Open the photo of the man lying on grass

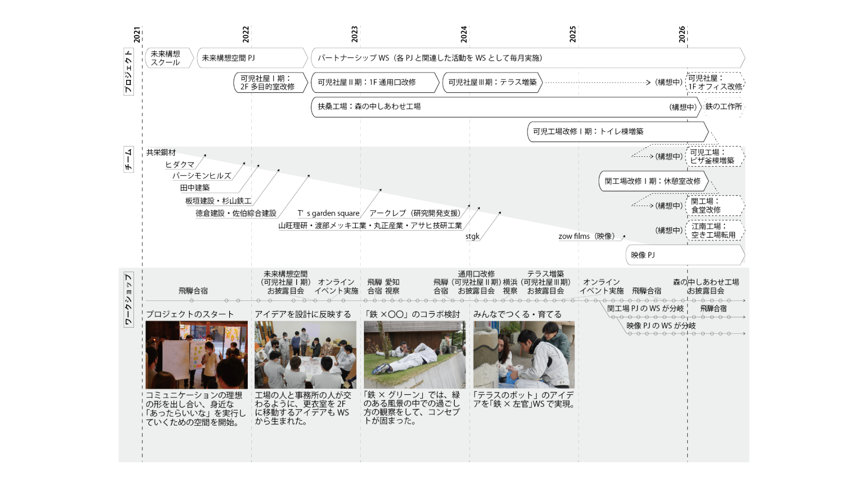(x=415, y=355)
